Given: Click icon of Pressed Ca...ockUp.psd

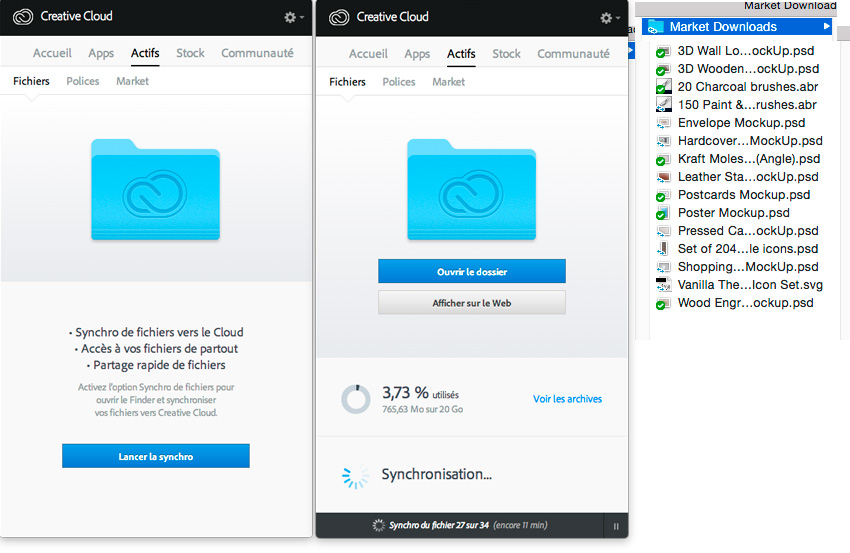Looking at the screenshot, I should [663, 231].
